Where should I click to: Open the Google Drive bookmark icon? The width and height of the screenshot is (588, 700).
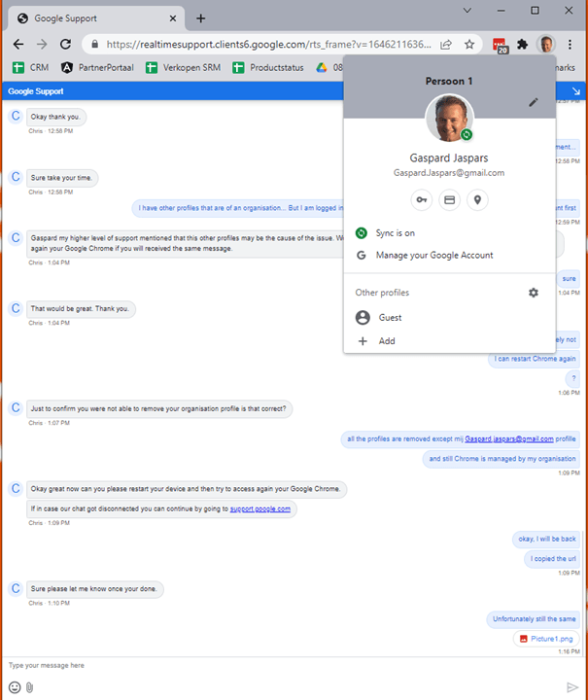coord(322,67)
